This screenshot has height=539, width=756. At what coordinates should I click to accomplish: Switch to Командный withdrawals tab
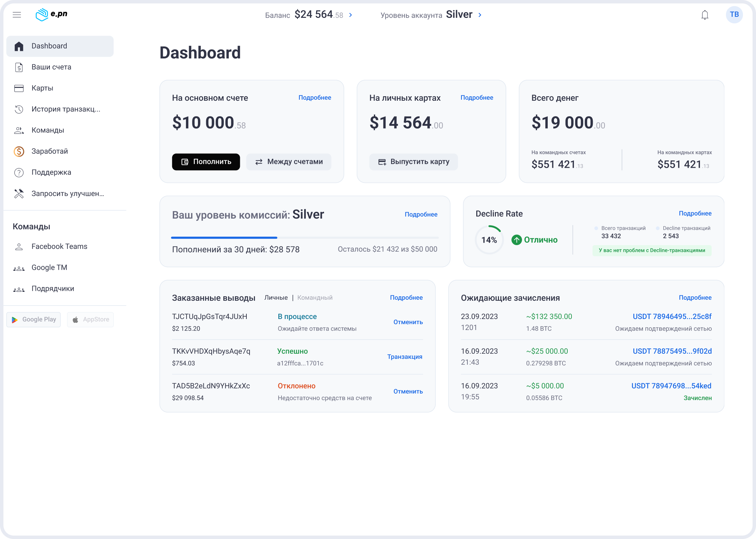pyautogui.click(x=315, y=298)
